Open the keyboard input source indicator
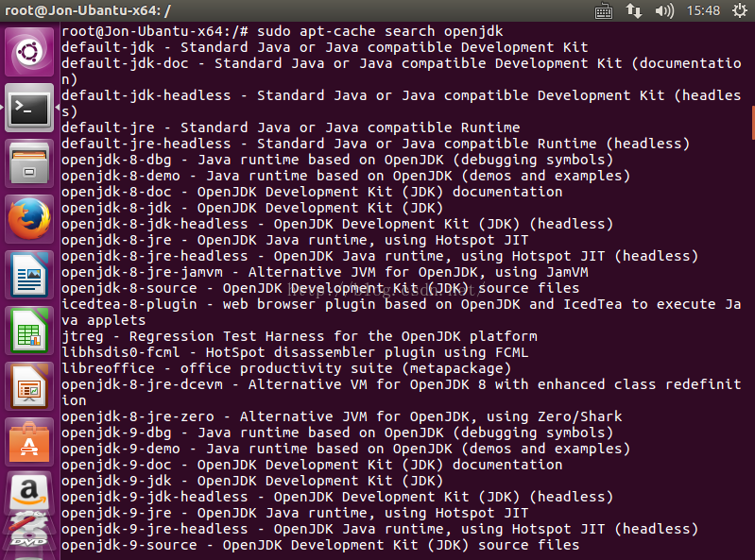This screenshot has height=560, width=755. pos(604,11)
